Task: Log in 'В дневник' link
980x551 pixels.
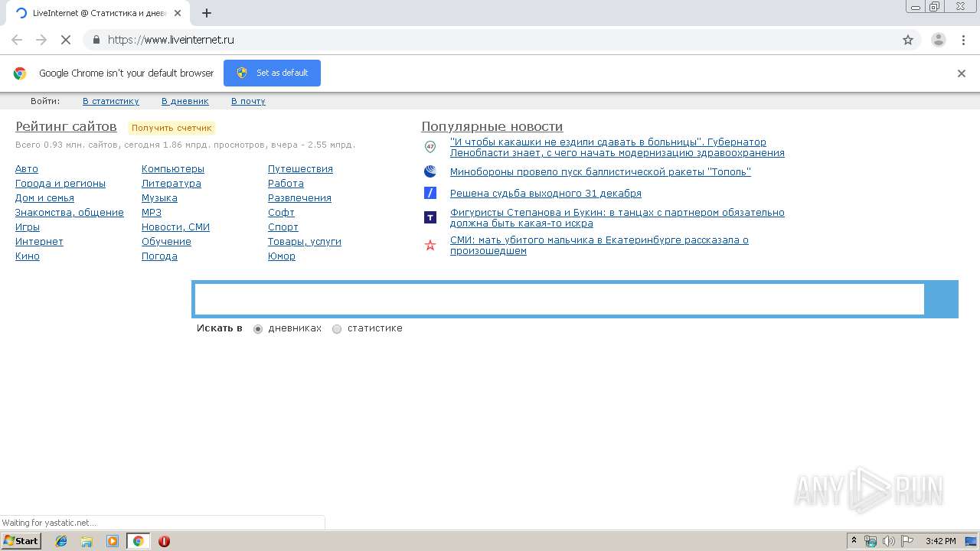Action: click(185, 101)
